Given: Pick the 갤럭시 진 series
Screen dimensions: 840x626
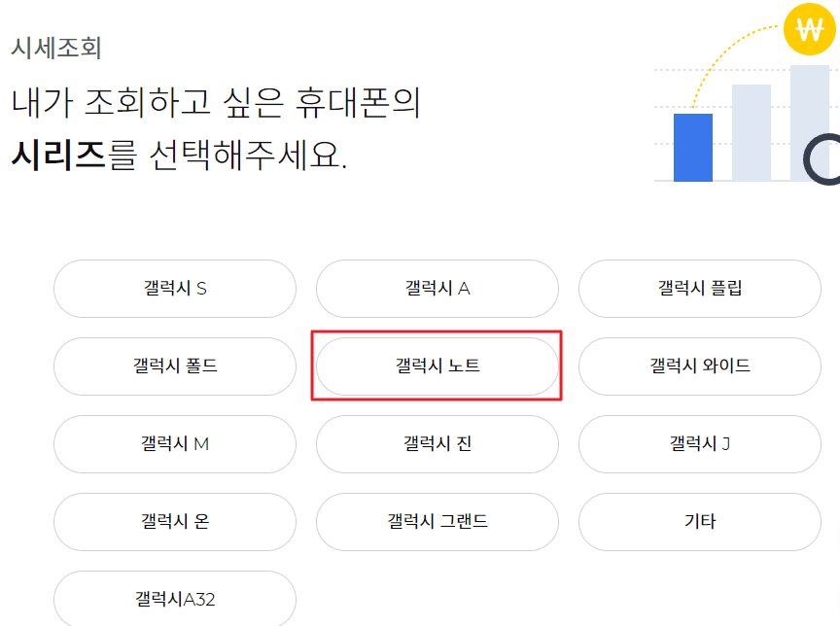Looking at the screenshot, I should 437,444.
